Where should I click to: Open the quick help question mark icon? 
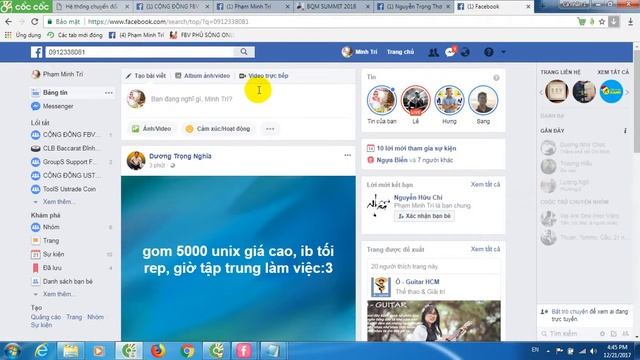(489, 52)
